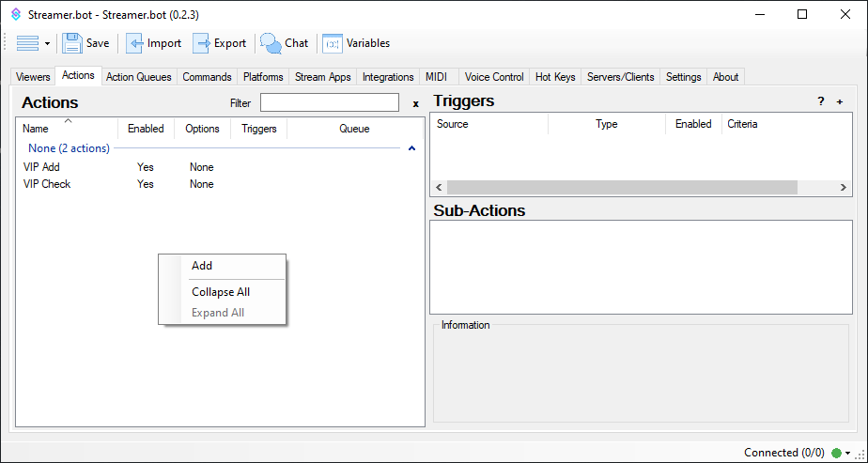The height and width of the screenshot is (463, 868).
Task: Switch to the Platforms tab
Action: (x=263, y=77)
